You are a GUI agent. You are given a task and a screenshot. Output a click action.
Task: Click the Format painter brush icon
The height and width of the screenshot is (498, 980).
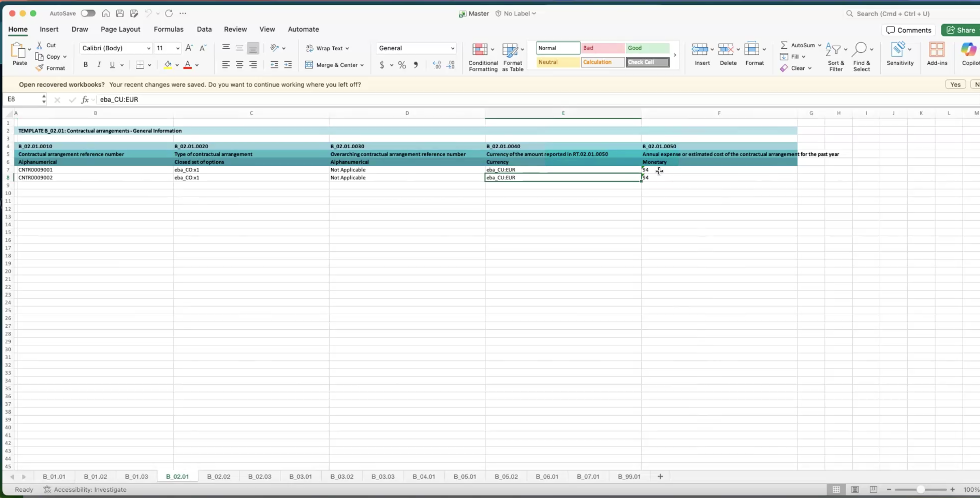tap(39, 68)
